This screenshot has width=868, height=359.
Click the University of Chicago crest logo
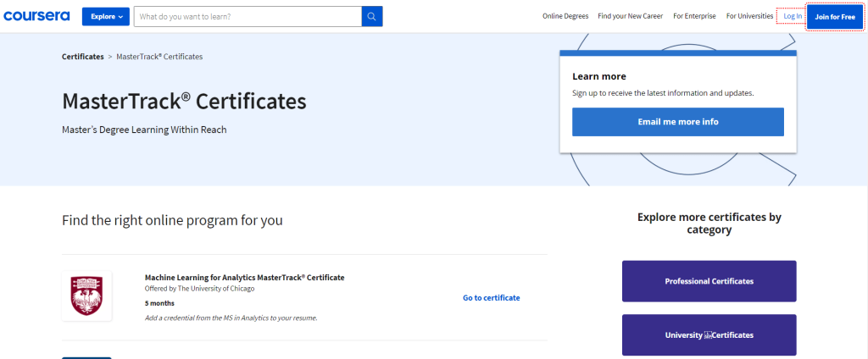click(87, 296)
